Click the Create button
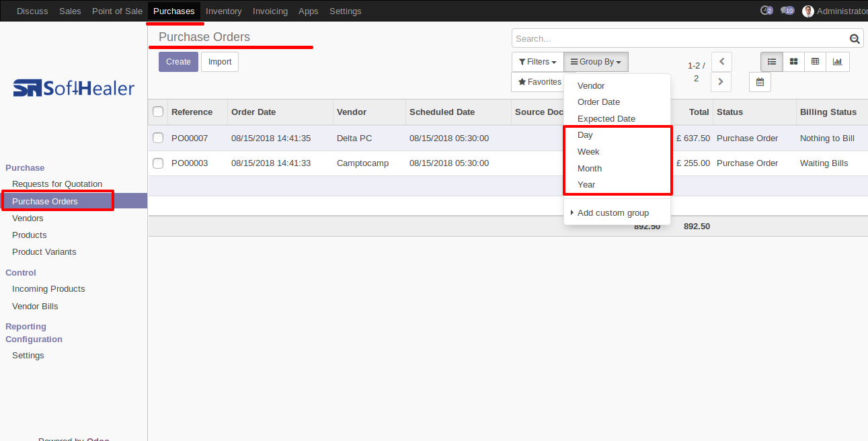The image size is (868, 441). click(178, 62)
